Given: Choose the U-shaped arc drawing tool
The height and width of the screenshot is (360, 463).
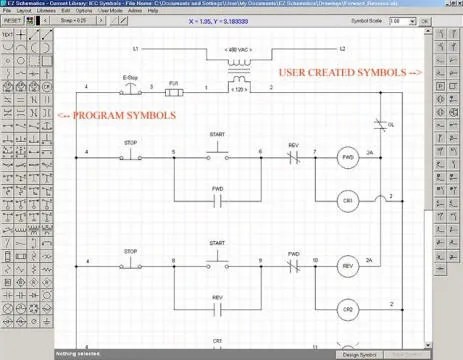Looking at the screenshot, I should click(7, 47).
